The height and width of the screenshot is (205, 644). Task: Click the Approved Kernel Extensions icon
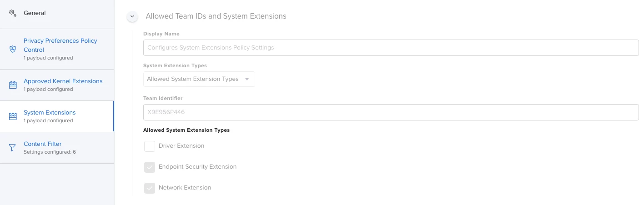13,85
